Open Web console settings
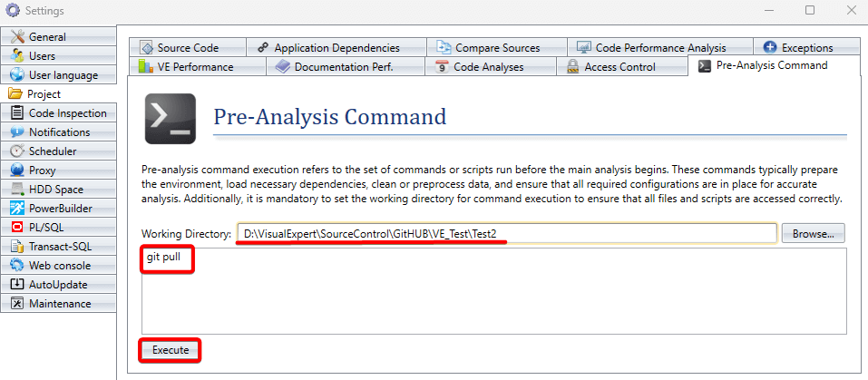Viewport: 868px width, 380px height. pos(58,266)
